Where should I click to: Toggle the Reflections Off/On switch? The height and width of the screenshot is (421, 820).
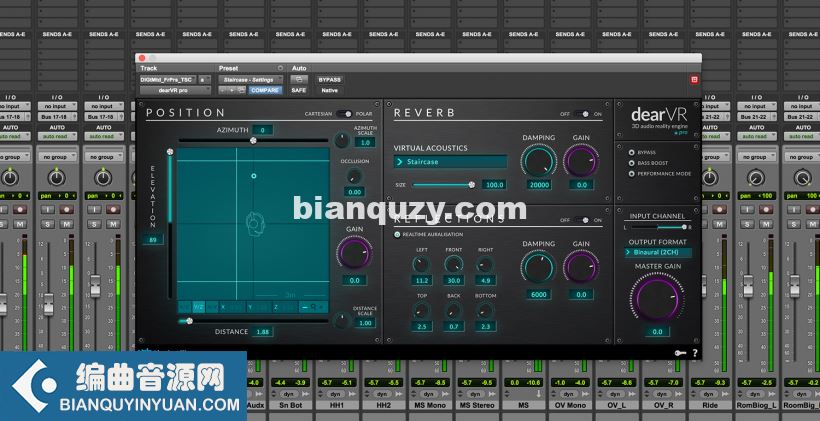pyautogui.click(x=581, y=220)
